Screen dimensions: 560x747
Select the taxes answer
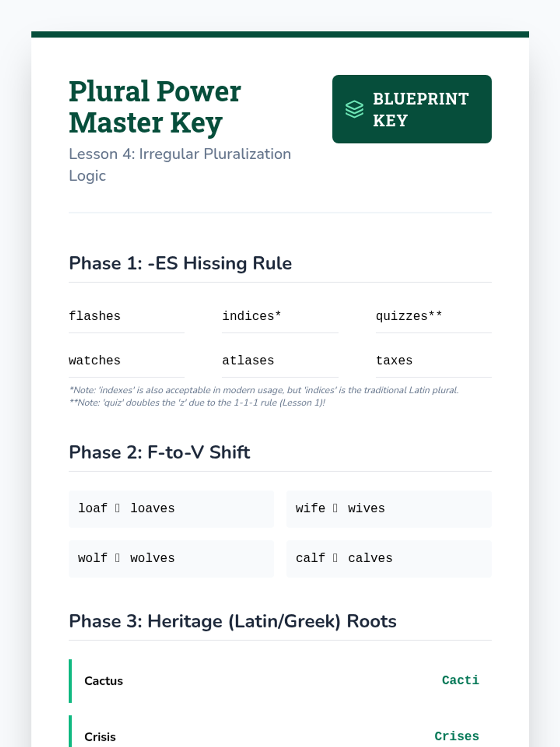(x=394, y=360)
